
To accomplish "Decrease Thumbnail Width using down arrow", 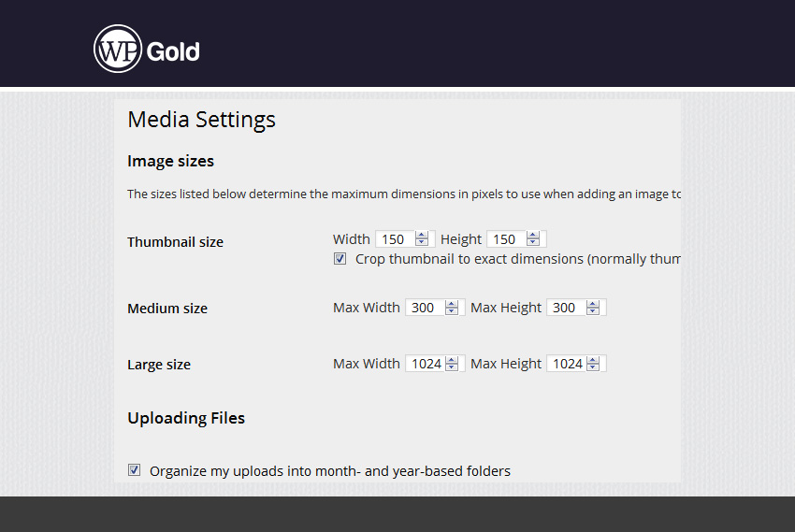I will coord(422,243).
